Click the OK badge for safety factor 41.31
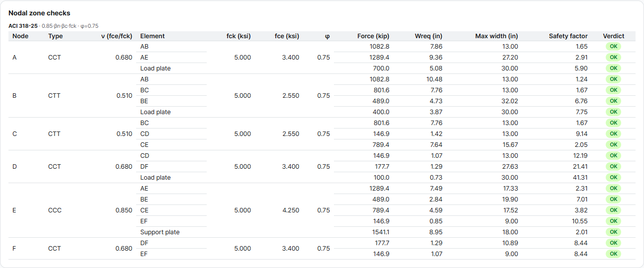The height and width of the screenshot is (268, 644). click(613, 178)
